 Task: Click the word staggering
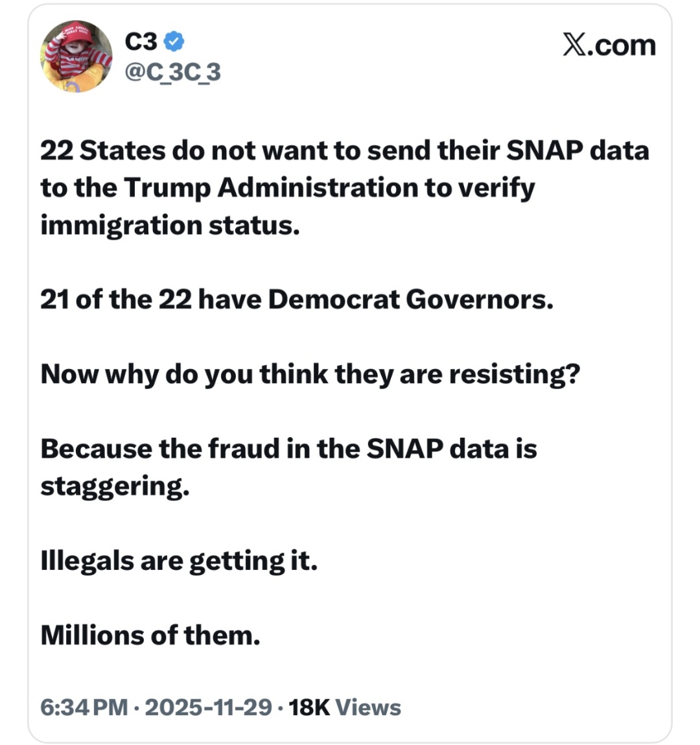point(115,486)
